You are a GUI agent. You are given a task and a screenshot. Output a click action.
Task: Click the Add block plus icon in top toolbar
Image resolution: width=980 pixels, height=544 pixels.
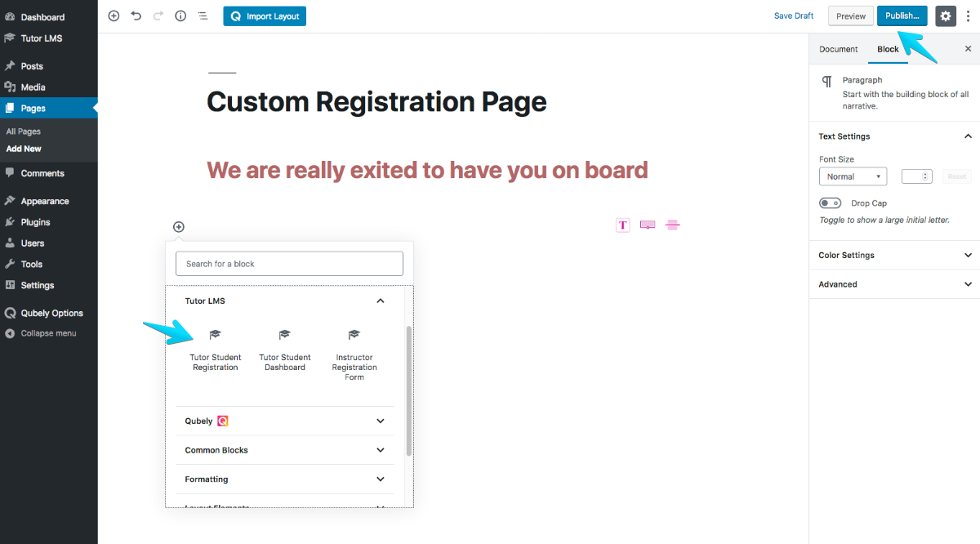(x=114, y=16)
